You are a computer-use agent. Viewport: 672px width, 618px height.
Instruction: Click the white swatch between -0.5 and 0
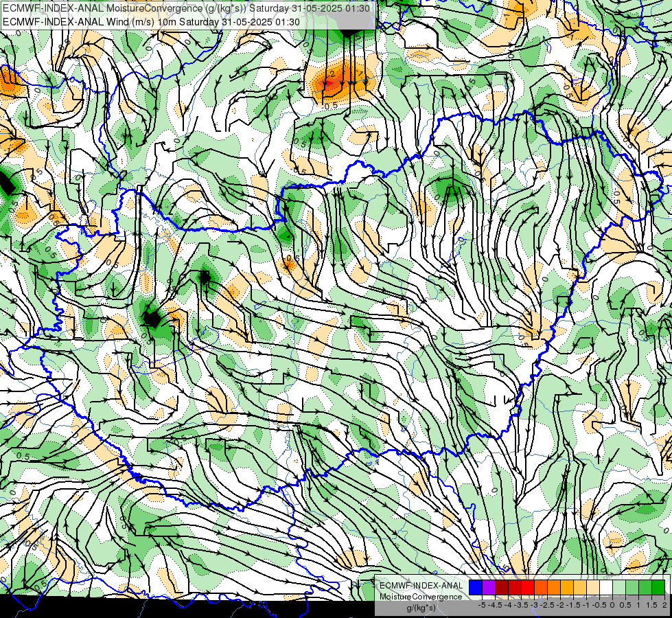pos(606,588)
